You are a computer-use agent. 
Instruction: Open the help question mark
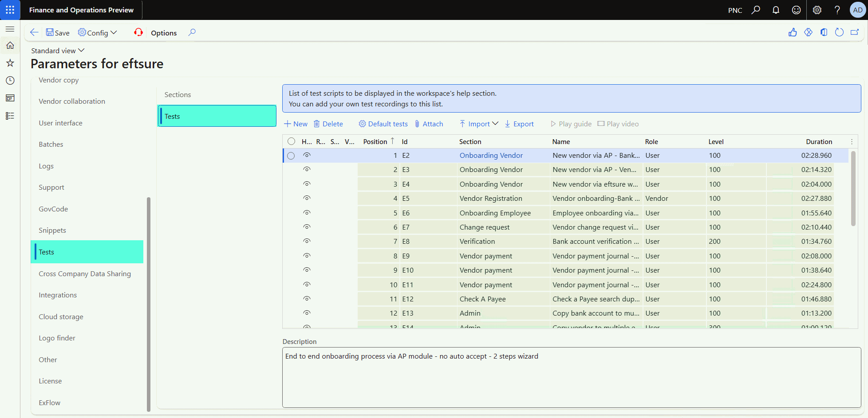tap(837, 10)
